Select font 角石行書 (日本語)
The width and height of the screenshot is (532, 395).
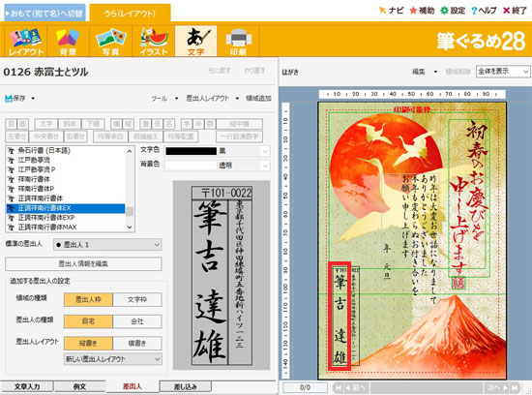coord(66,150)
